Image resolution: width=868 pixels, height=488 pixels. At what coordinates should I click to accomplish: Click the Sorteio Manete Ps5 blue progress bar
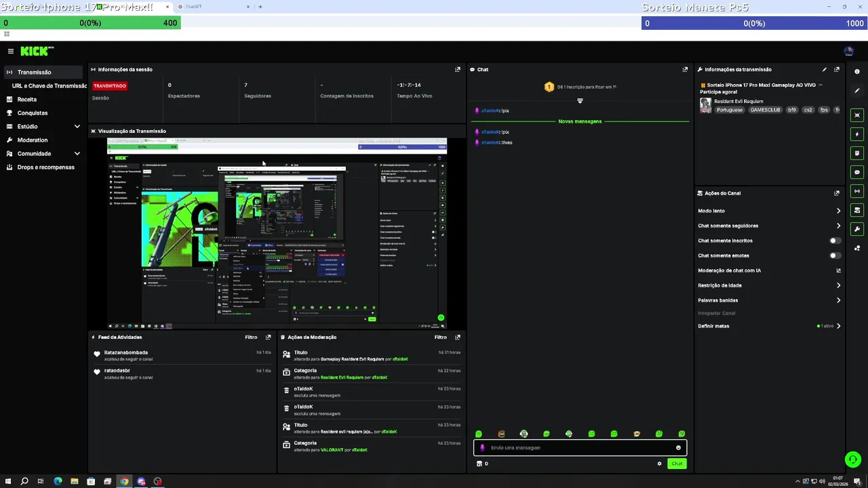(755, 23)
